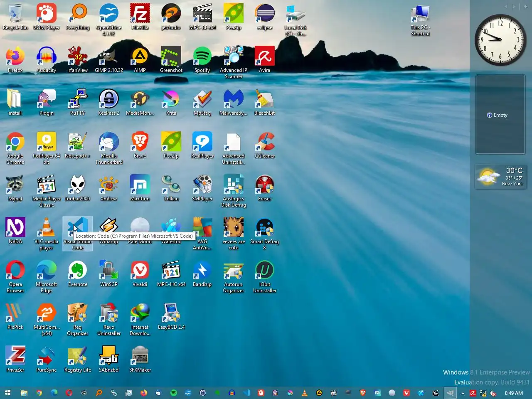Viewport: 532px width, 399px height.
Task: Open the Recycle Bin desktop icon
Action: [15, 17]
